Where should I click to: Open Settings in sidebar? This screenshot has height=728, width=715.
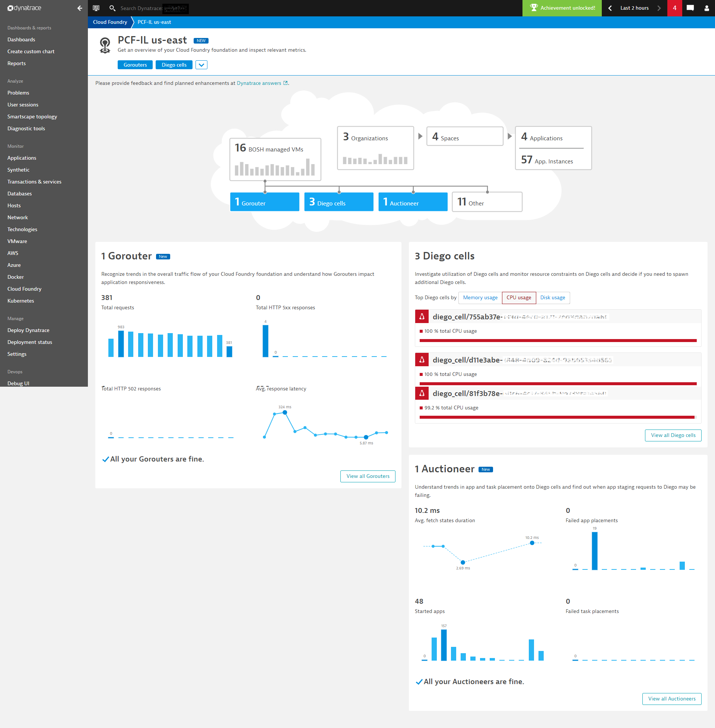pos(17,354)
